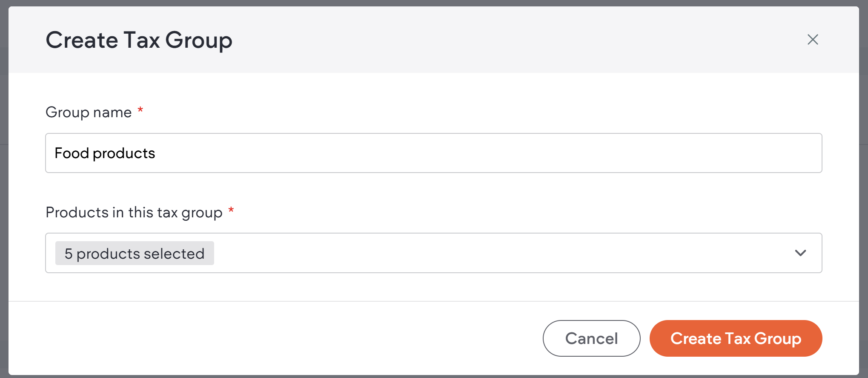This screenshot has height=378, width=868.
Task: Click the red asterisk beside Group name
Action: pos(140,110)
